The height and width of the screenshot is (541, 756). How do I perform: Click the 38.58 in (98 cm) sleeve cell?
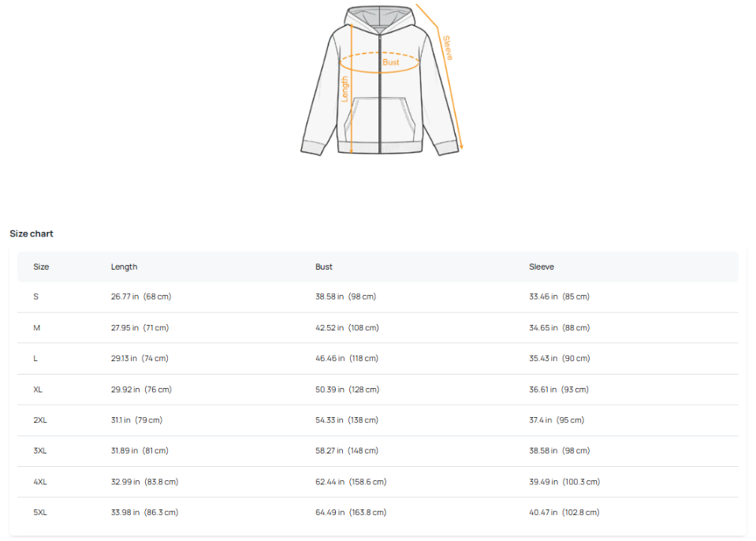point(559,451)
